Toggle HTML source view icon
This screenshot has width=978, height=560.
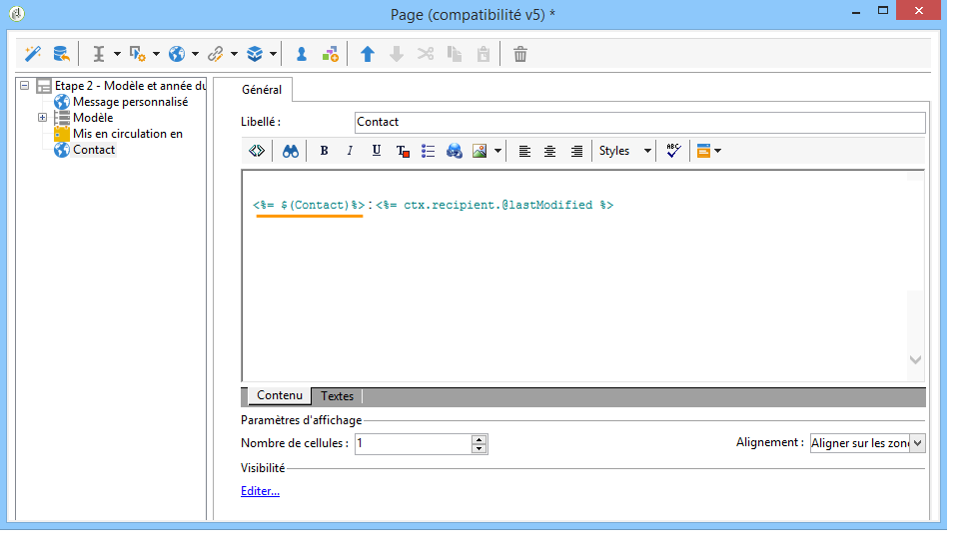(x=257, y=151)
